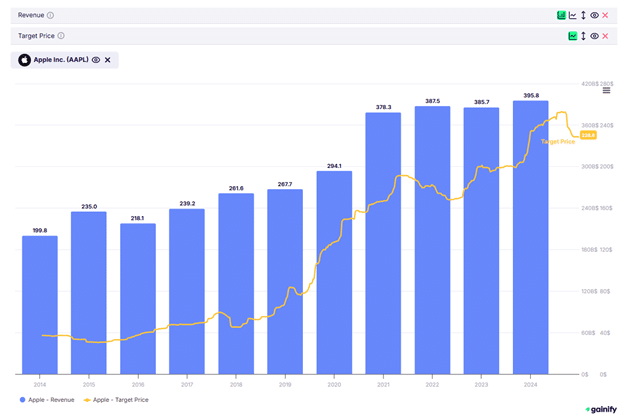The height and width of the screenshot is (415, 624).
Task: Select the 2017 revenue bar labeled 239.2
Action: 187,291
